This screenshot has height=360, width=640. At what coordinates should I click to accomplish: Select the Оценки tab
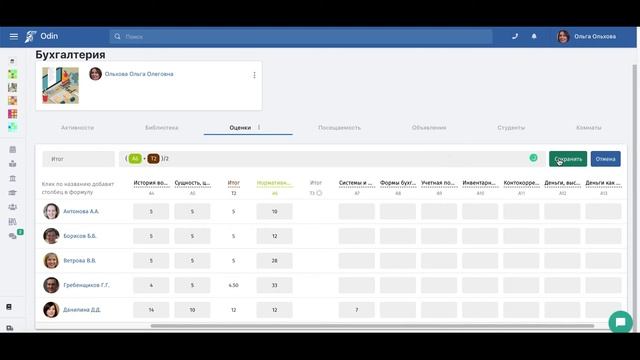[240, 128]
